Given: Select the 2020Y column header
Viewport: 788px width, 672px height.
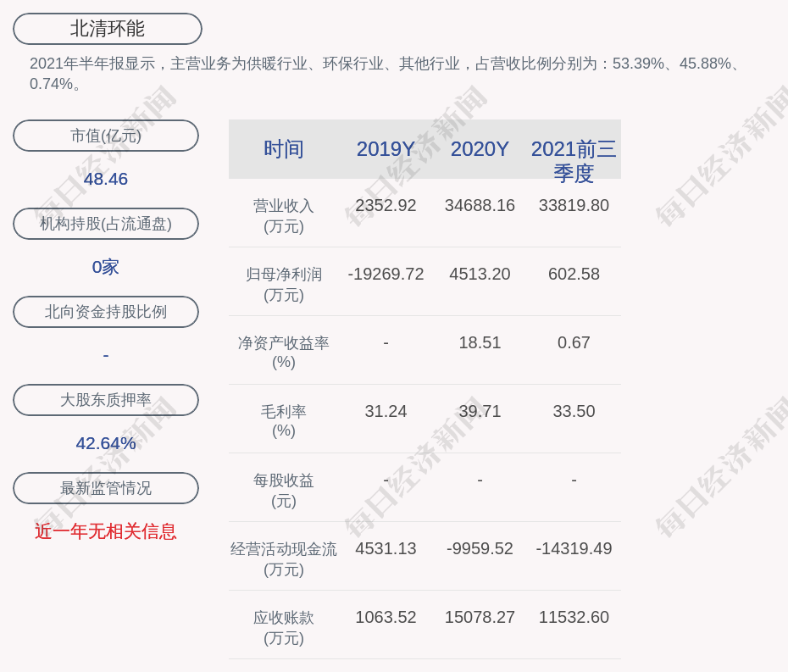Looking at the screenshot, I should click(x=480, y=149).
